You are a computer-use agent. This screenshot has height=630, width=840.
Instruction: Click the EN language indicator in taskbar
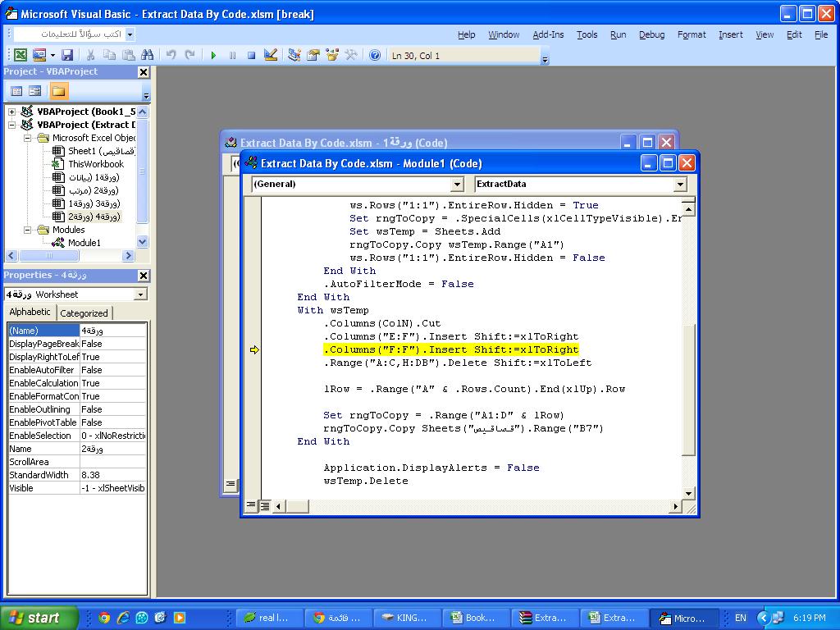click(741, 618)
